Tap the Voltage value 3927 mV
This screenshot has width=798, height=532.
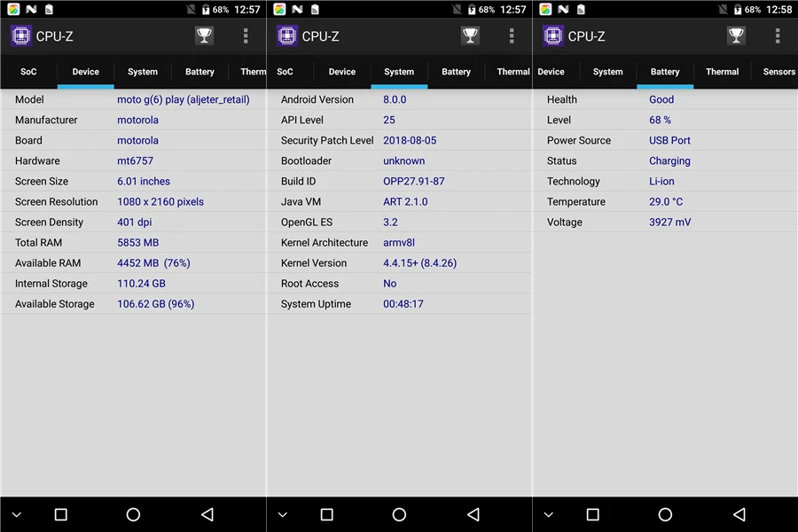pyautogui.click(x=669, y=222)
